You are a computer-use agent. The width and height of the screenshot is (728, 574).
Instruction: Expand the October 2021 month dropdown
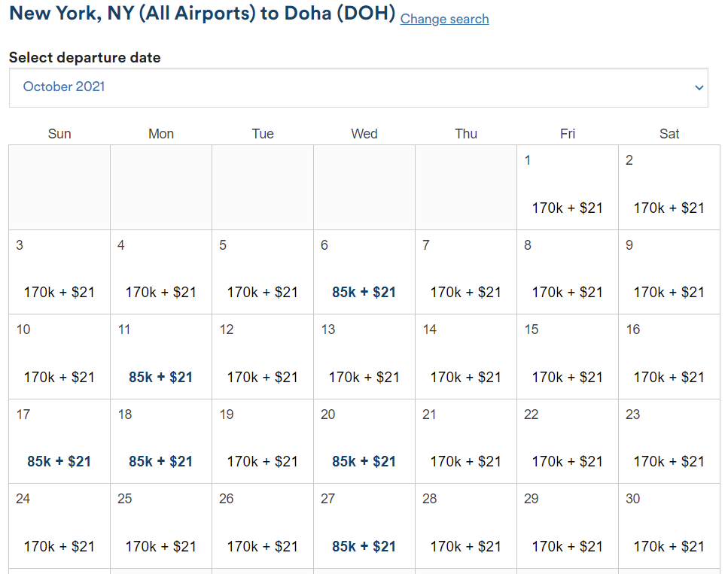[x=358, y=87]
